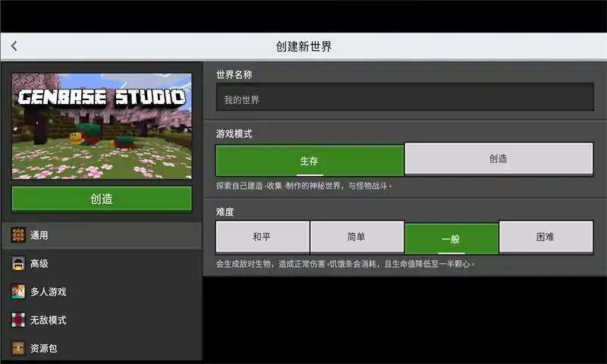The width and height of the screenshot is (607, 364).
Task: Click the 高级 (Advanced) sidebar icon
Action: (18, 264)
